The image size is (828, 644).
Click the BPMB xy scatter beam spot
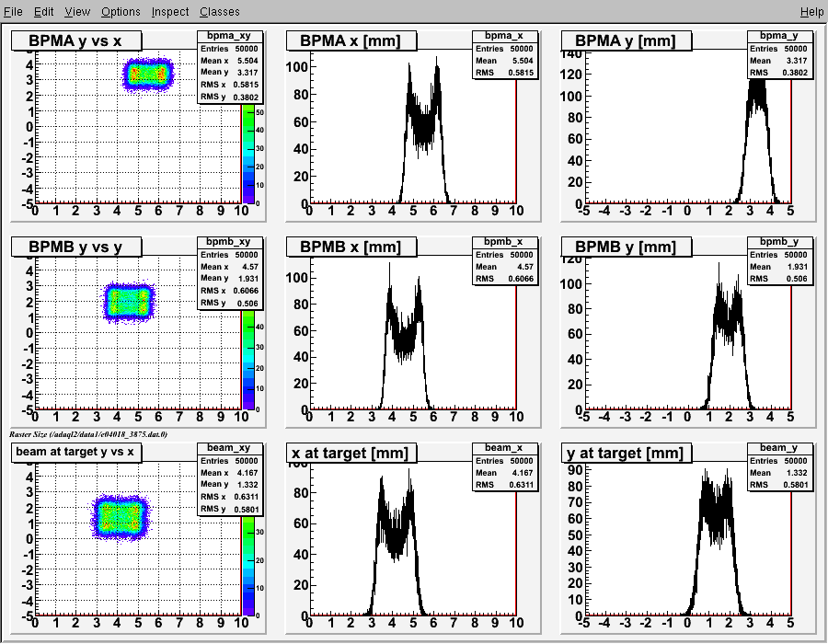pyautogui.click(x=129, y=302)
